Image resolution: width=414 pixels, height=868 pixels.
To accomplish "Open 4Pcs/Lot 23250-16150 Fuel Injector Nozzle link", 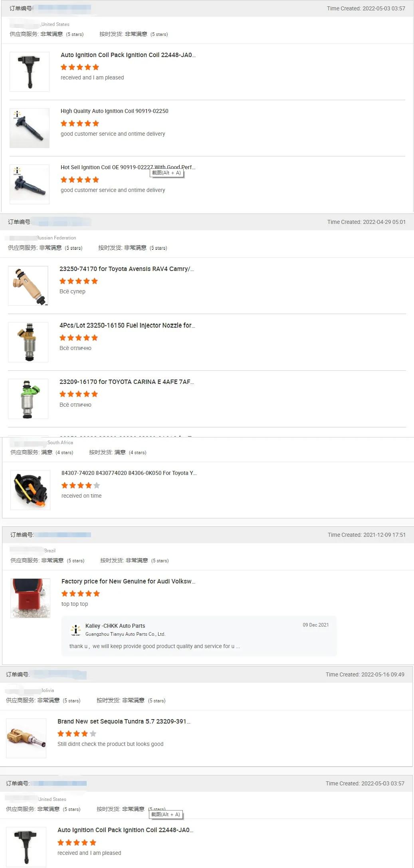I will [127, 325].
